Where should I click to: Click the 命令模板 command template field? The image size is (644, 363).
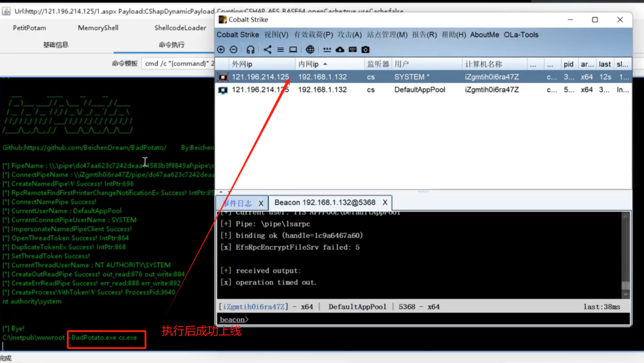point(178,64)
